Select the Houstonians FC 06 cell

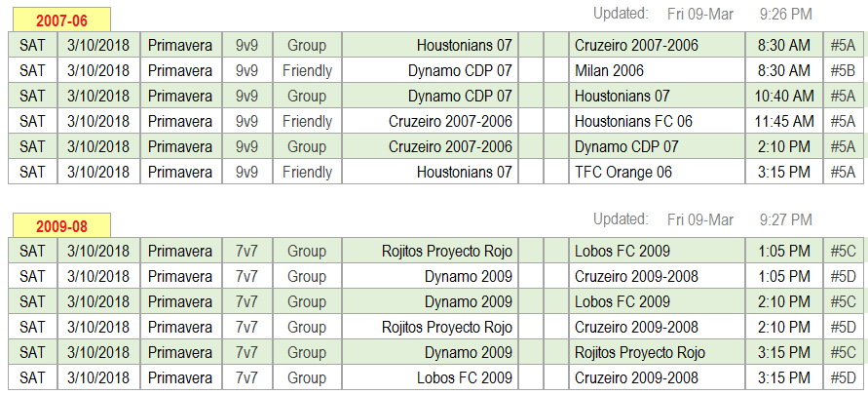657,121
